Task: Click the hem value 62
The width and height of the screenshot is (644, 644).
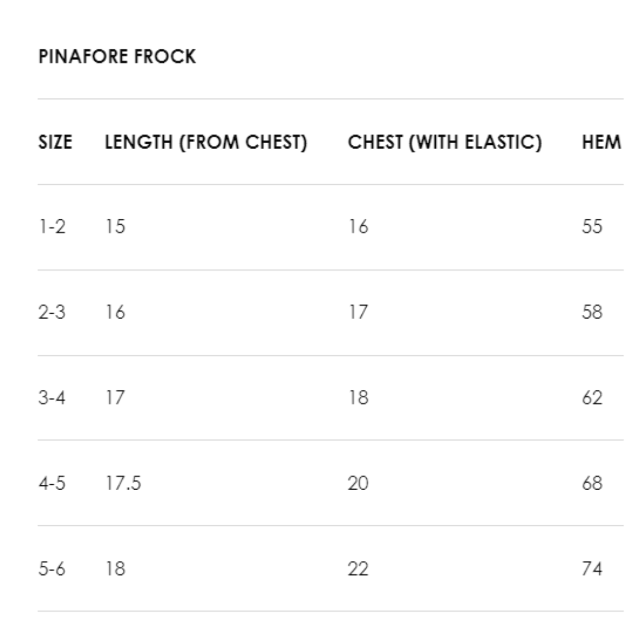Action: coord(592,398)
